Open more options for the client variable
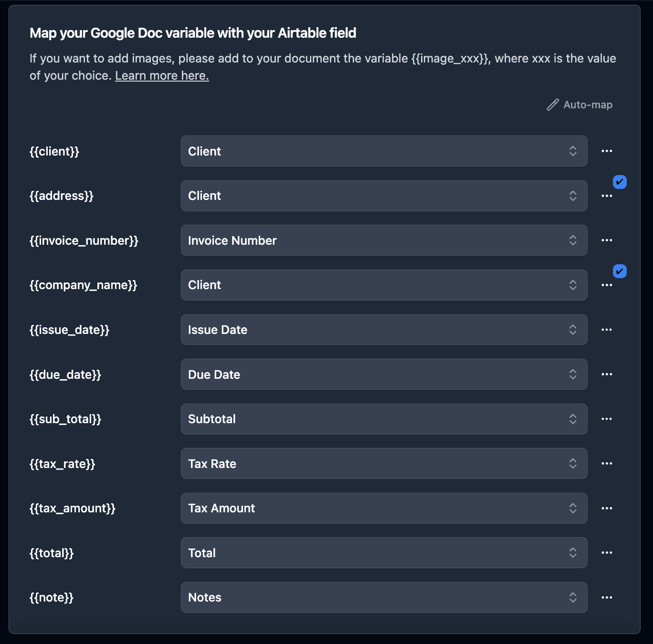This screenshot has width=653, height=644. tap(607, 151)
